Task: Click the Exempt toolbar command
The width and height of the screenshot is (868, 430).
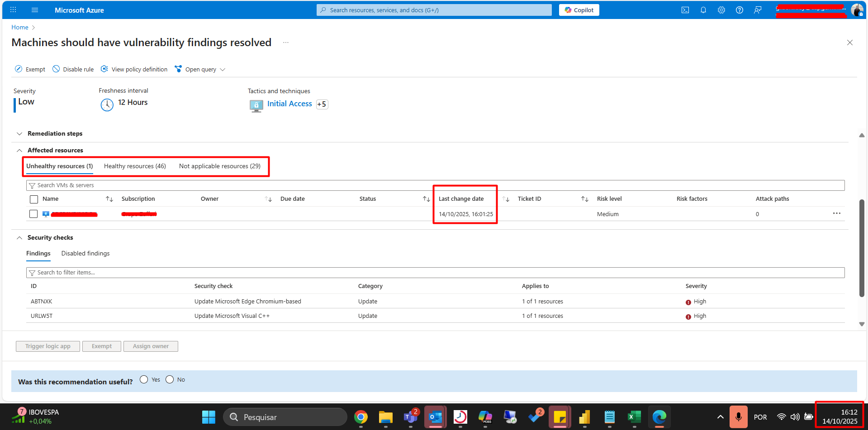Action: coord(30,69)
